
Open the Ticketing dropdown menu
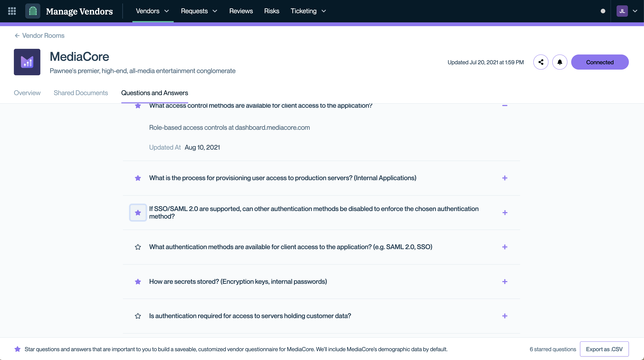click(x=308, y=11)
